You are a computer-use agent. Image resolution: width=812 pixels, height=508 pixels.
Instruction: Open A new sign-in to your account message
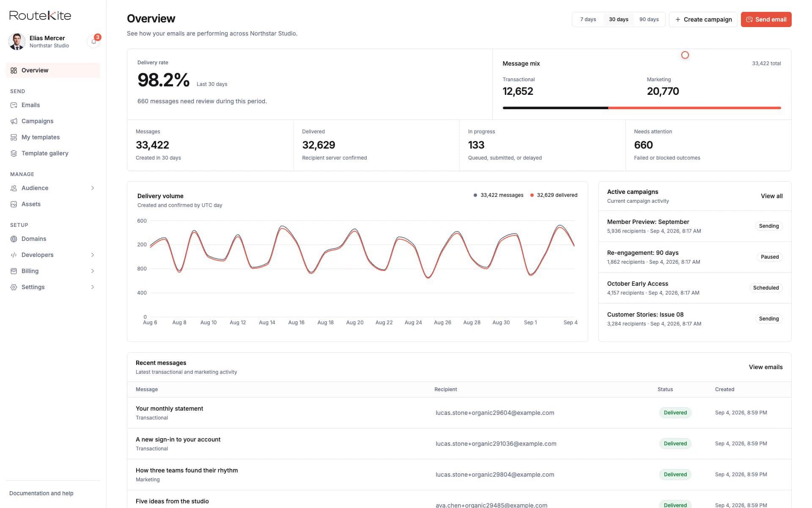click(x=459, y=444)
